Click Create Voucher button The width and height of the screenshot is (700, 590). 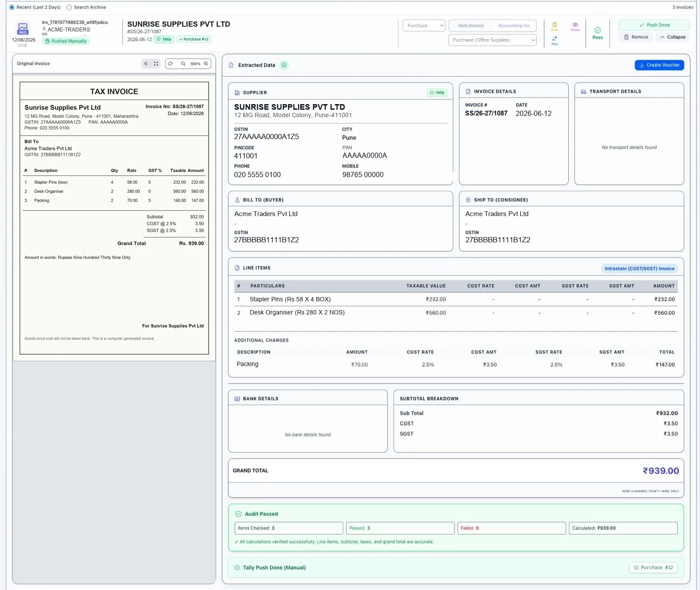click(x=659, y=65)
